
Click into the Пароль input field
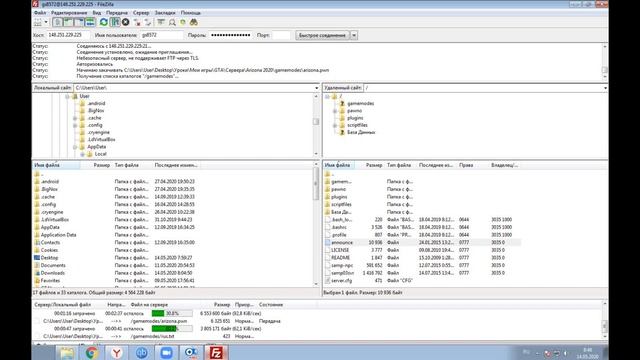(x=231, y=36)
